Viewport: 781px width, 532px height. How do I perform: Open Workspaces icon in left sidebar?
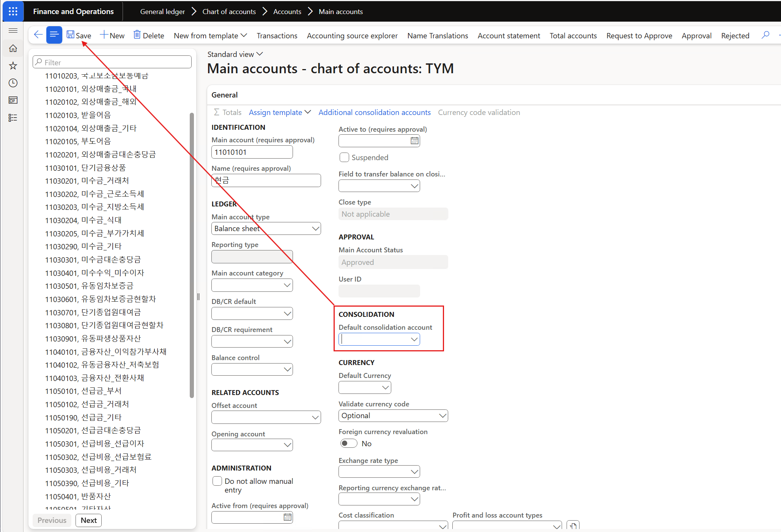coord(13,100)
